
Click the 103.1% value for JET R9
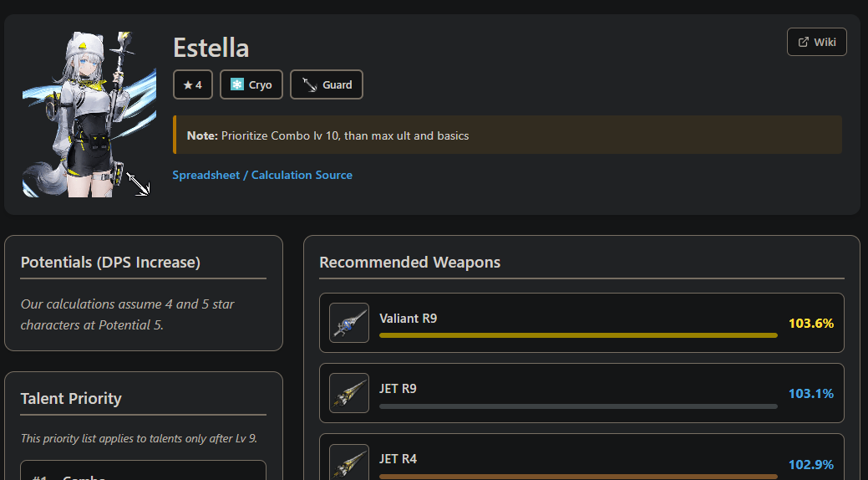(x=811, y=394)
